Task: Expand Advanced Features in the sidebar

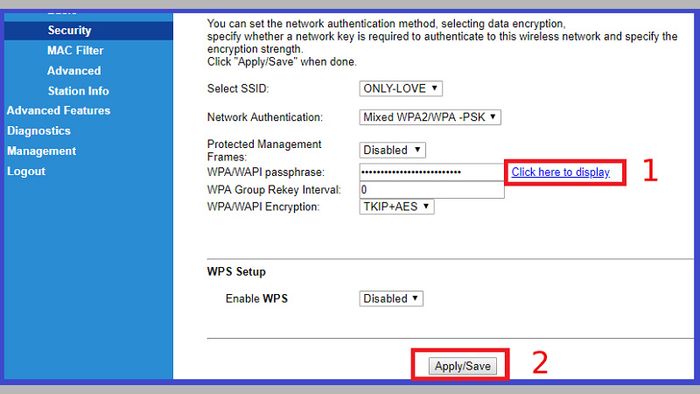Action: (x=58, y=111)
